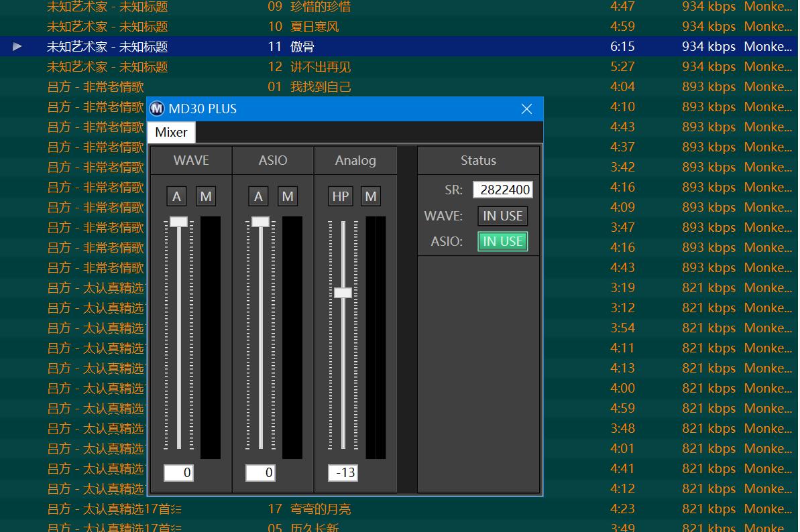Switch to the Mixer tab
This screenshot has width=800, height=532.
pos(171,132)
